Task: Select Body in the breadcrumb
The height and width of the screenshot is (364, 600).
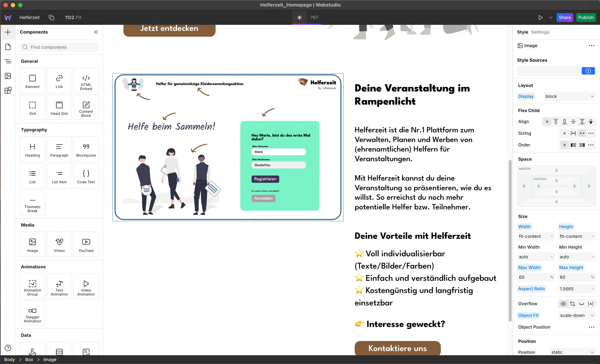Action: click(9, 360)
